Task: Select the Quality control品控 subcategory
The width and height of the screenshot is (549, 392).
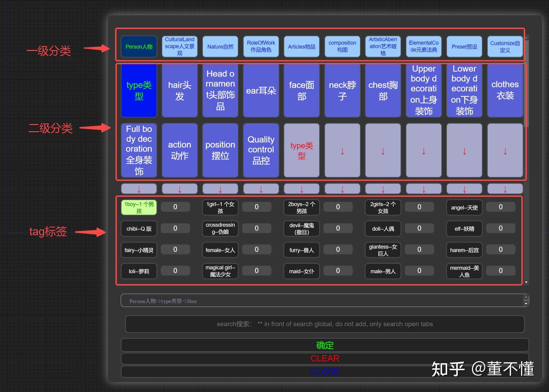Action: (261, 150)
